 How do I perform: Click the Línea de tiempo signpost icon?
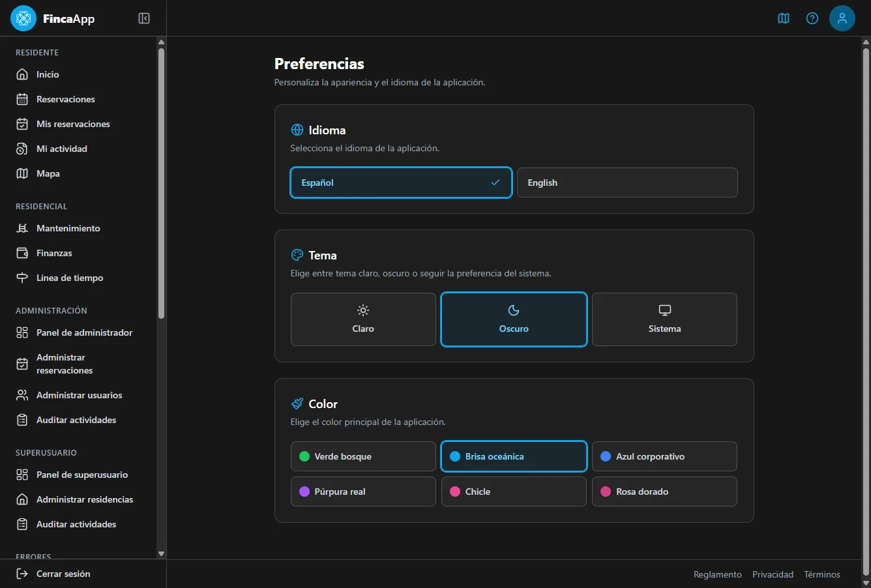click(22, 278)
